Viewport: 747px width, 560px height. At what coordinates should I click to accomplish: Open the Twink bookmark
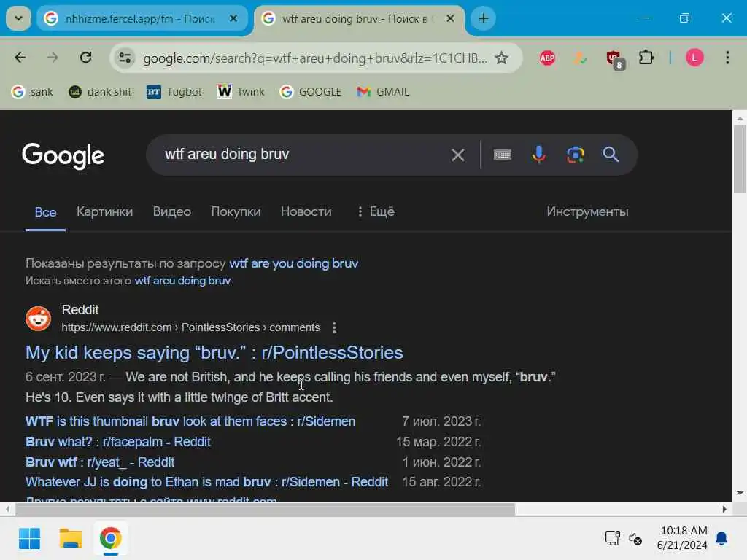[241, 91]
